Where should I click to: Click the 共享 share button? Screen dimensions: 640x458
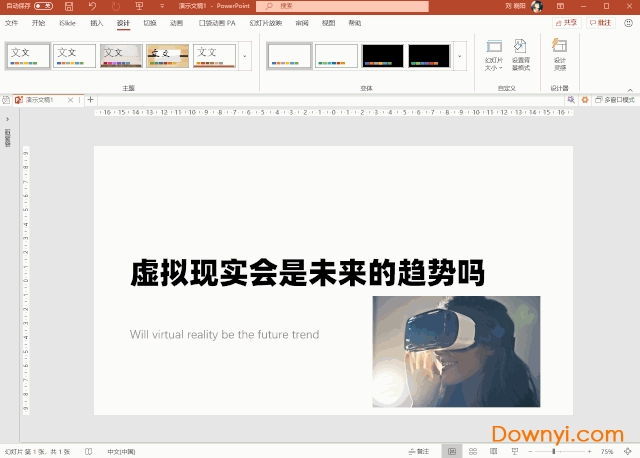[569, 22]
